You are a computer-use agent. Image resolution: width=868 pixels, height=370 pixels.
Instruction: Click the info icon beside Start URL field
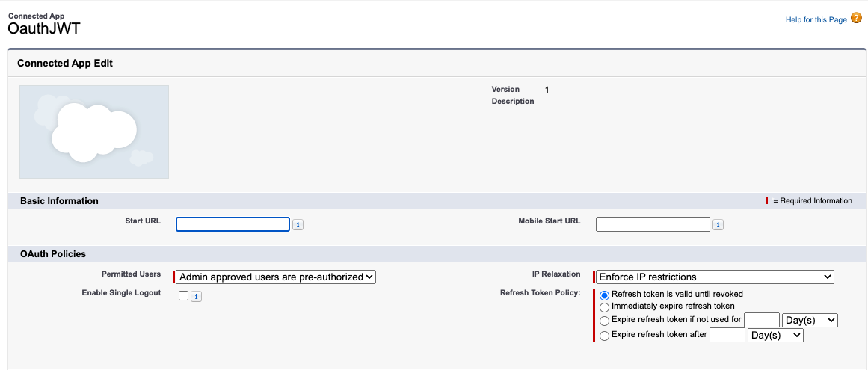coord(298,225)
